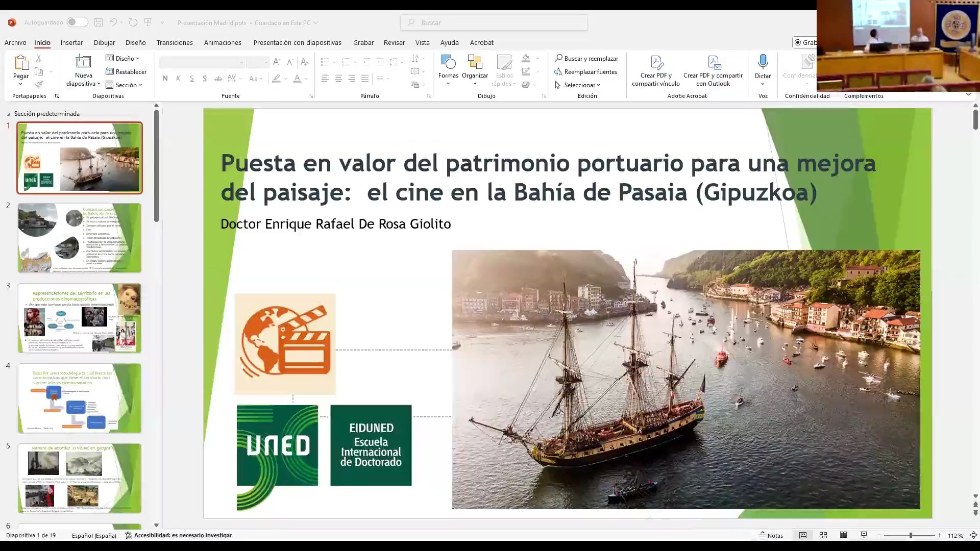Open the Sección dropdown menu
The height and width of the screenshot is (551, 980).
[124, 85]
